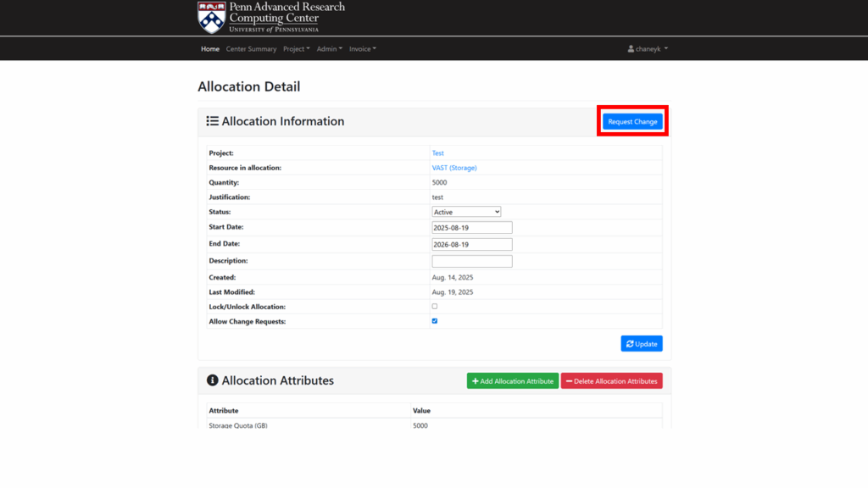Viewport: 868px width, 488px height.
Task: Click the minus icon on Delete Allocation Attributes
Action: click(x=569, y=381)
